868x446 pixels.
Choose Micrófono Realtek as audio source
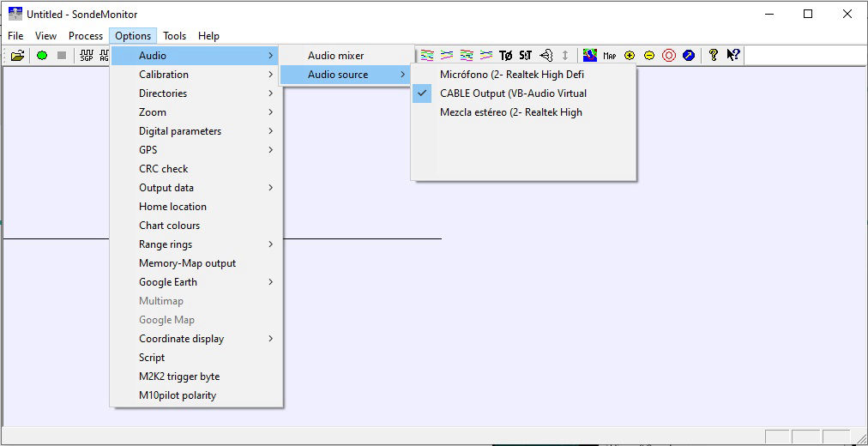click(x=512, y=75)
